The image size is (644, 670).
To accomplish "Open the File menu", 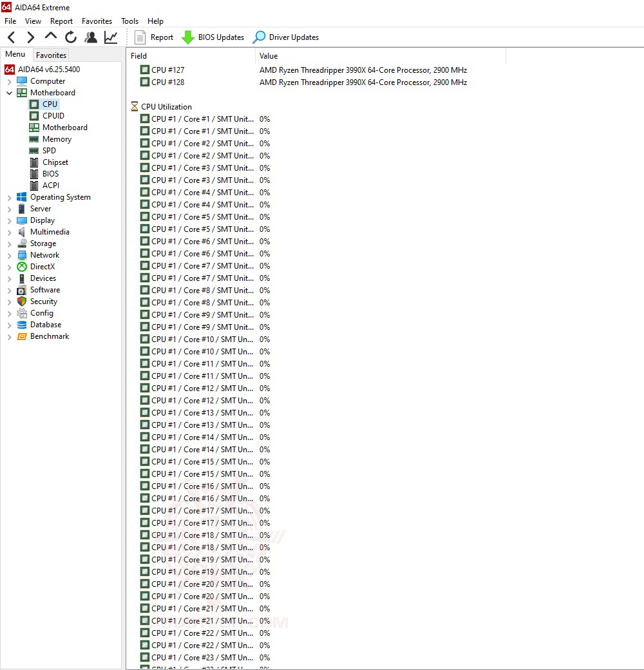I will pyautogui.click(x=10, y=21).
